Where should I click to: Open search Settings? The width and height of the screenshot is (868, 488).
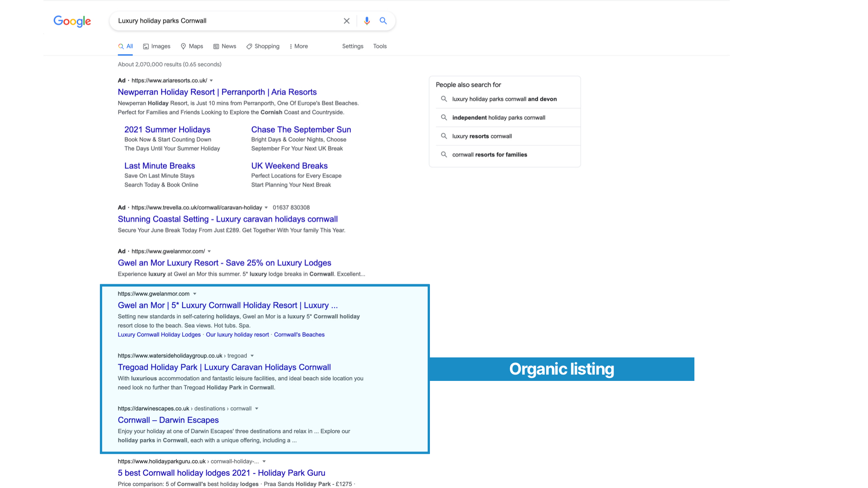353,46
